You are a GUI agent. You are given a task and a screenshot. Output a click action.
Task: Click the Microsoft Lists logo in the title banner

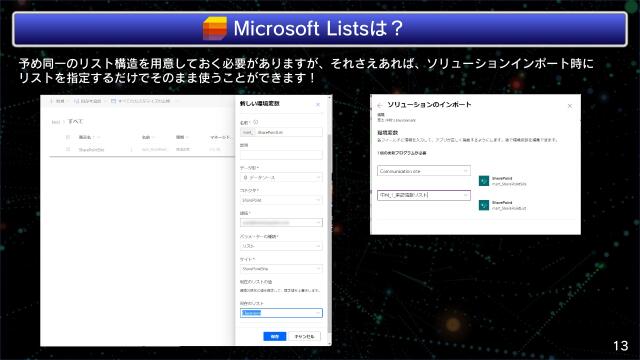point(215,28)
